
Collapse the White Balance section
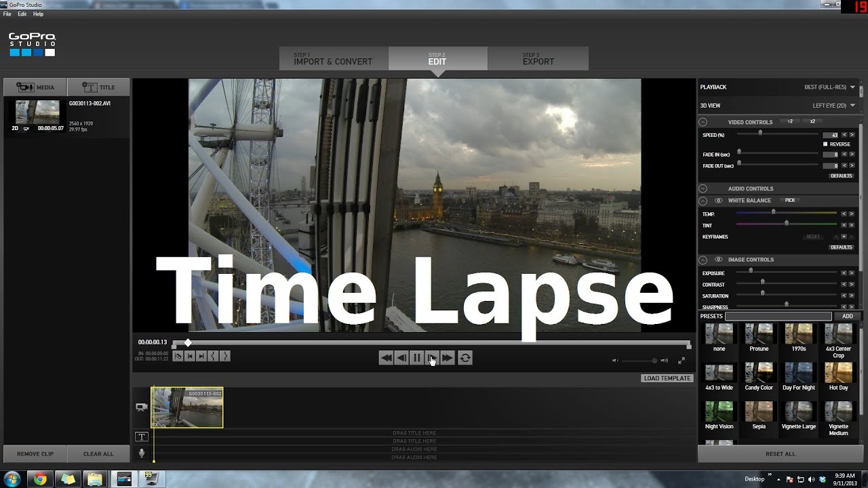point(703,201)
